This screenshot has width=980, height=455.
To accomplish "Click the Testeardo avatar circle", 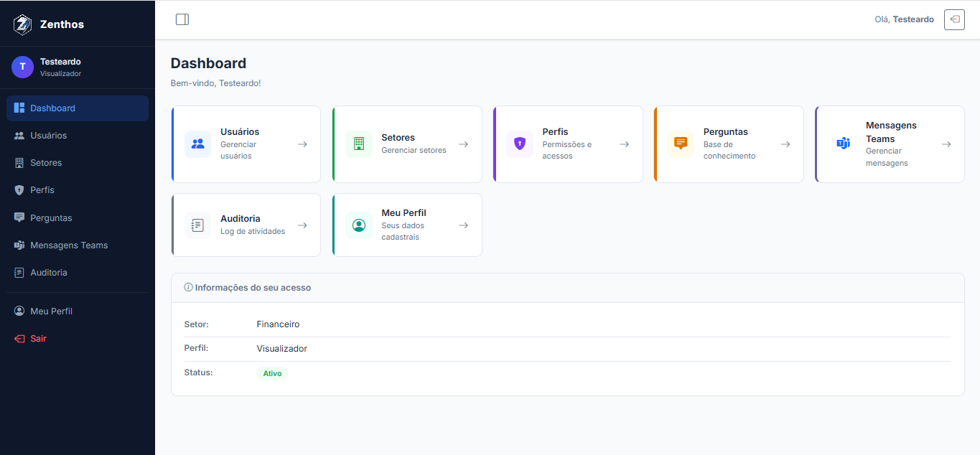I will pyautogui.click(x=22, y=67).
